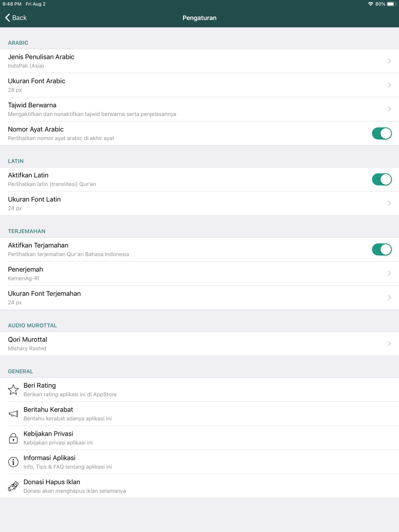Click the donation hand icon
This screenshot has width=399, height=532.
coord(13,486)
